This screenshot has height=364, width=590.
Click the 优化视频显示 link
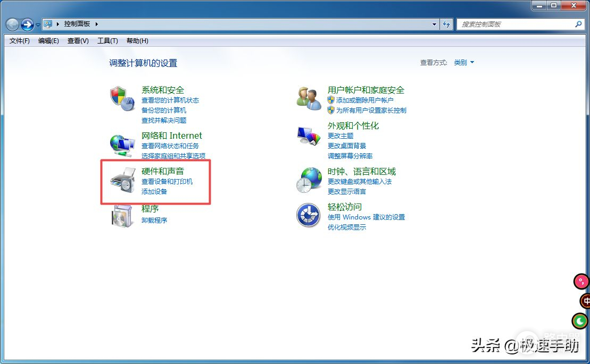coord(346,227)
